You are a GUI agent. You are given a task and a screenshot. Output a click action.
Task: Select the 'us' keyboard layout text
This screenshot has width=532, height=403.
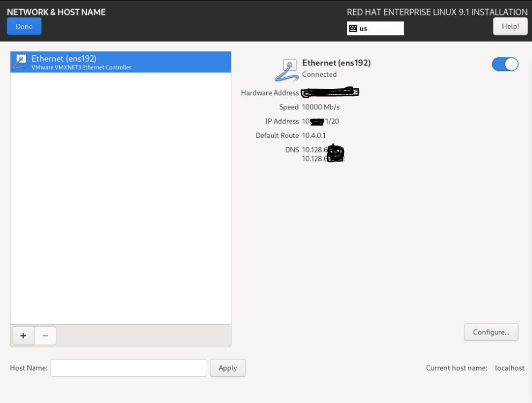pyautogui.click(x=363, y=28)
